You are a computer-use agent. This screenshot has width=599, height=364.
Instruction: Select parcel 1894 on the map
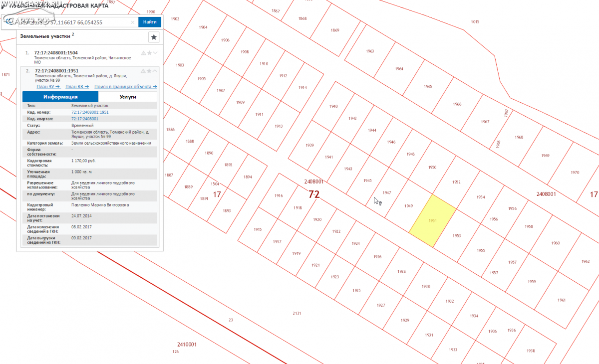[248, 177]
